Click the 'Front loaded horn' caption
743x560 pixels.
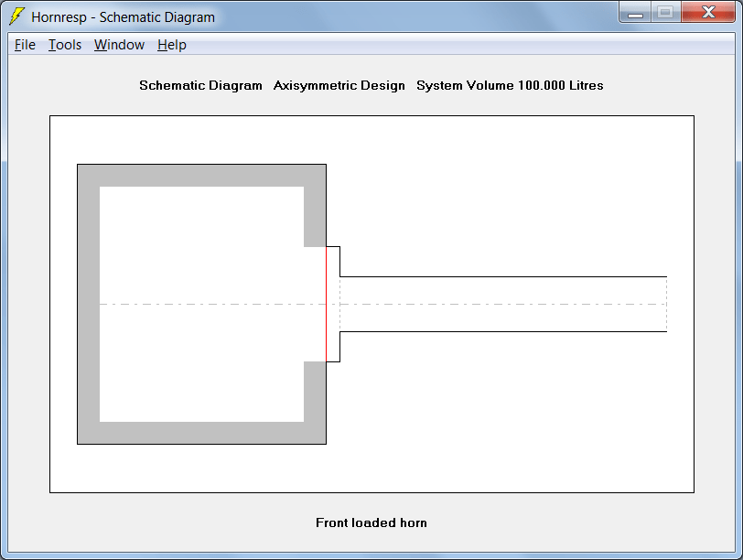click(x=371, y=522)
